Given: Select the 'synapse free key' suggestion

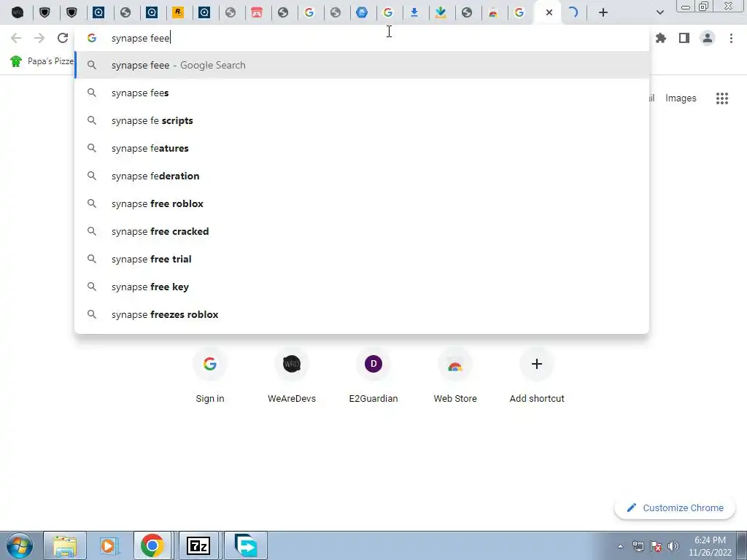Looking at the screenshot, I should pos(362,286).
